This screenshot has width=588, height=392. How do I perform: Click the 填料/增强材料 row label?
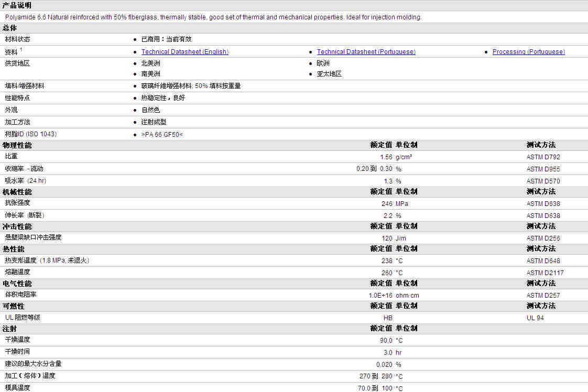click(x=25, y=86)
